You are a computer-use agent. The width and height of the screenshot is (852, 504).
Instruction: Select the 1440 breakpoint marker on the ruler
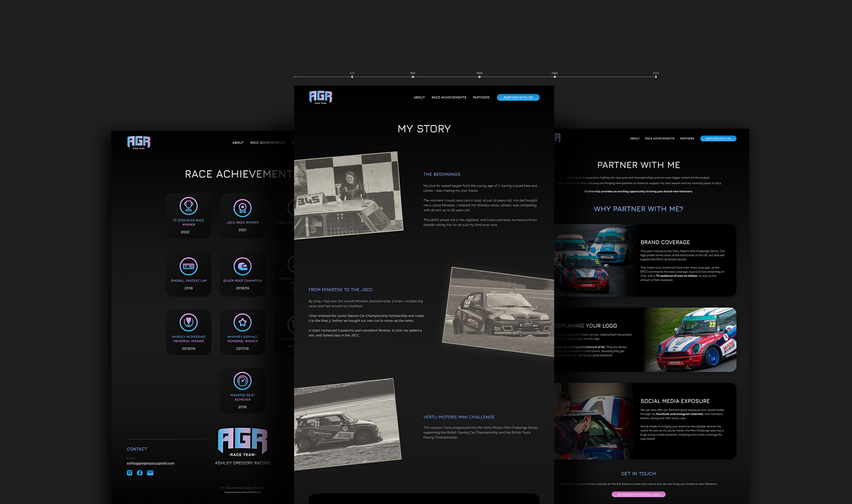(555, 77)
